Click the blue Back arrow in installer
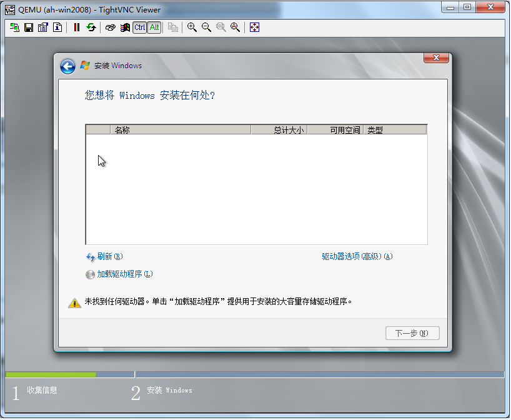 pyautogui.click(x=67, y=66)
